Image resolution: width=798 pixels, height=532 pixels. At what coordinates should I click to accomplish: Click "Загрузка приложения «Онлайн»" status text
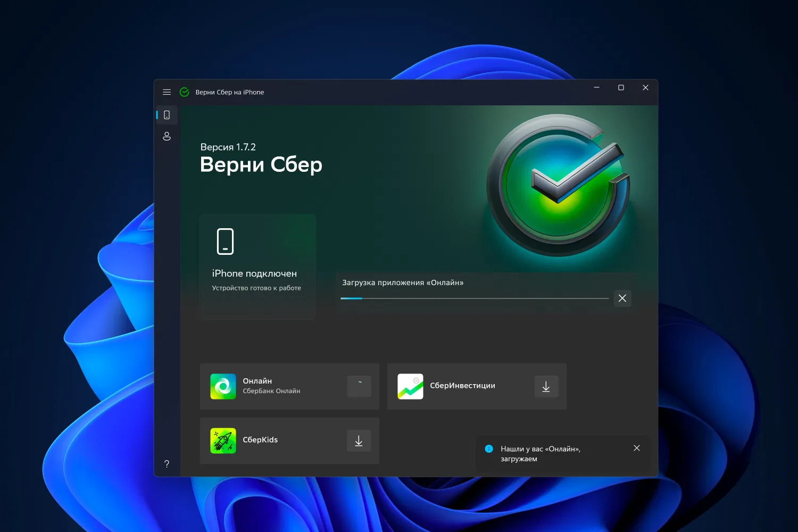coord(403,282)
